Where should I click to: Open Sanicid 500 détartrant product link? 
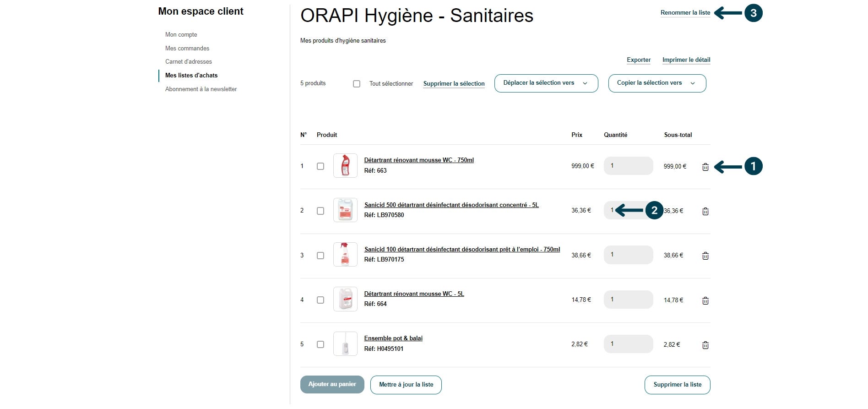pyautogui.click(x=451, y=205)
